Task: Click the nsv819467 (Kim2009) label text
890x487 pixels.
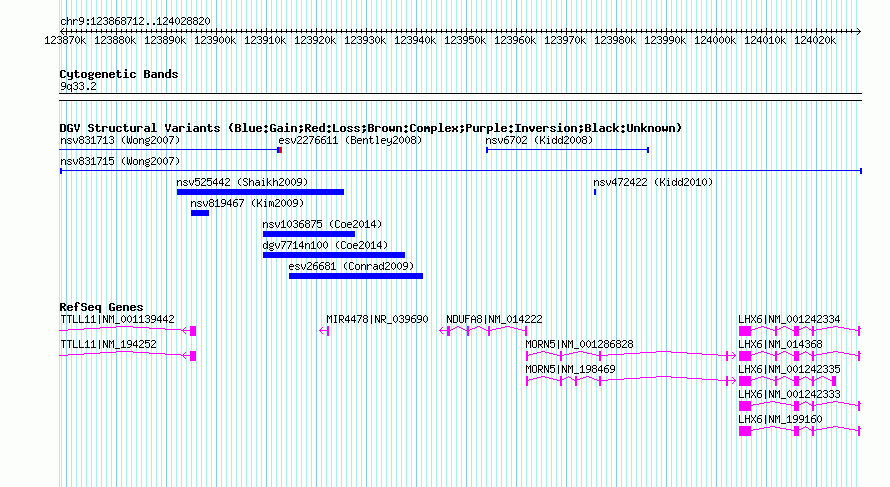Action: pos(247,203)
